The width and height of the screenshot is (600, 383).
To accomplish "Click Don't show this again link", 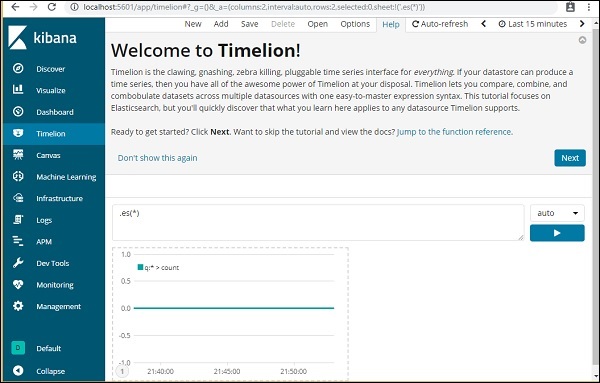I will pos(157,158).
